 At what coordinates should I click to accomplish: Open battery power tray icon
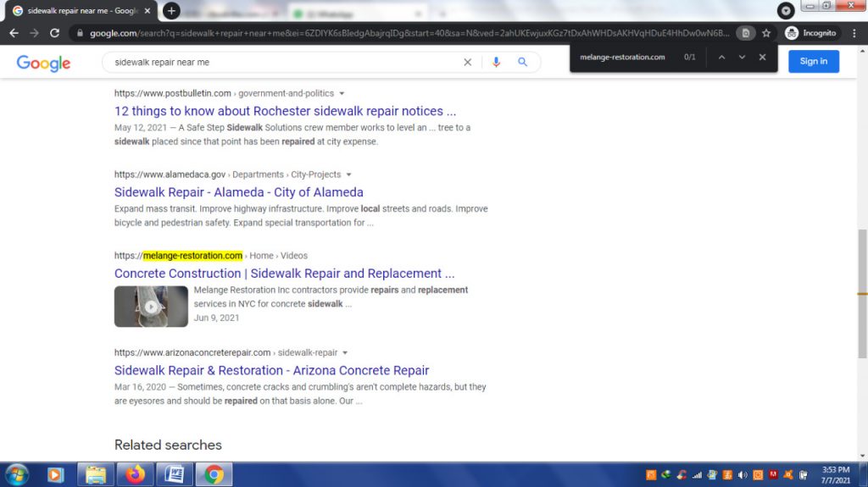(x=804, y=475)
